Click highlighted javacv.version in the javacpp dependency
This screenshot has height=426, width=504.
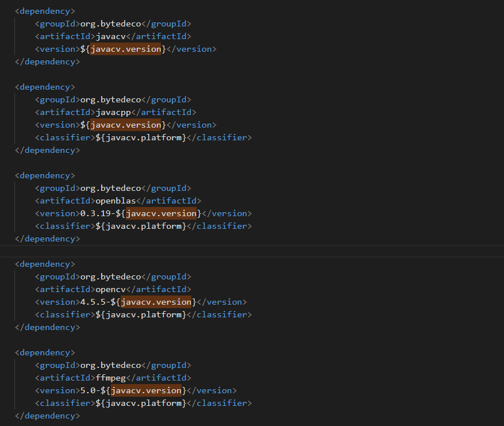tap(126, 125)
